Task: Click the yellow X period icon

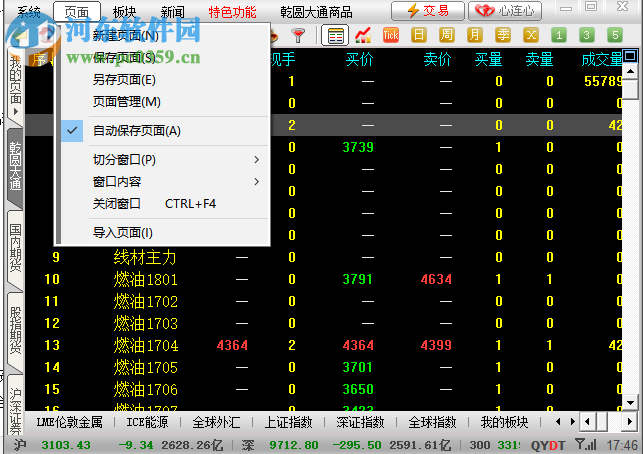Action: 531,35
